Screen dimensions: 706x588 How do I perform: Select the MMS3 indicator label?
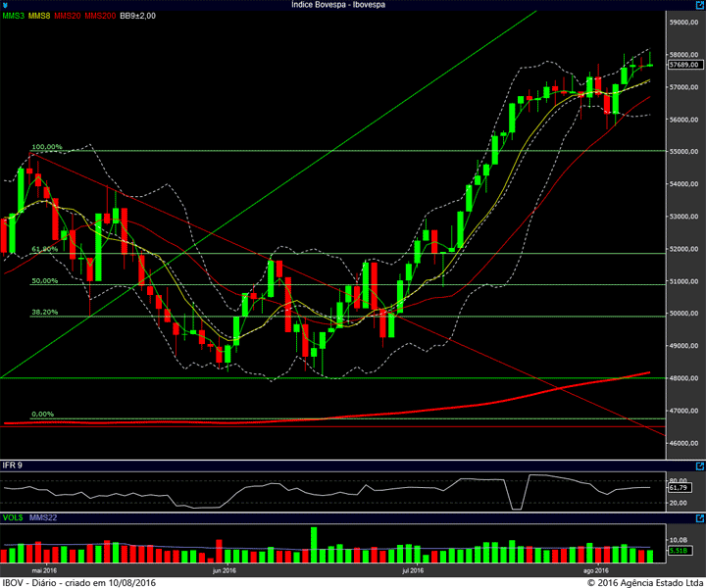pos(13,16)
